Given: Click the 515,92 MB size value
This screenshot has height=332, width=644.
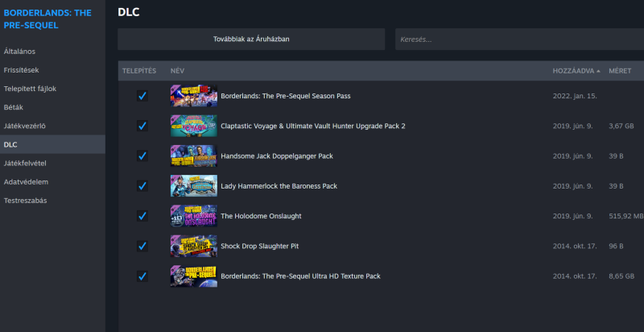Looking at the screenshot, I should [626, 216].
